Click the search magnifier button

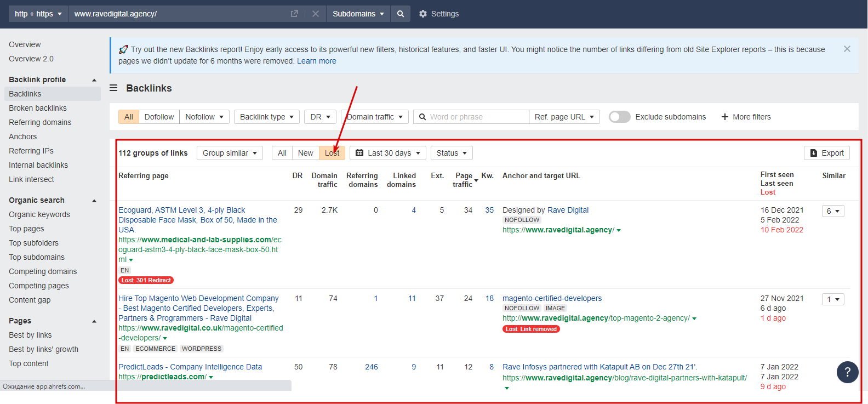tap(401, 14)
